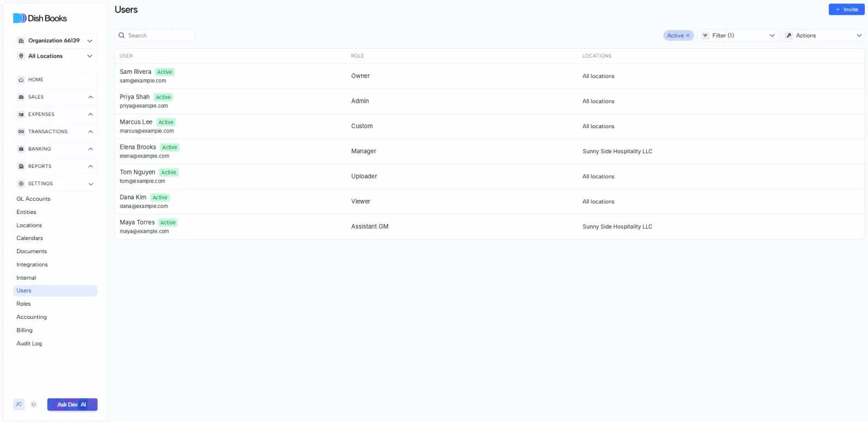The width and height of the screenshot is (868, 422).
Task: Click the Invite button
Action: [x=846, y=9]
